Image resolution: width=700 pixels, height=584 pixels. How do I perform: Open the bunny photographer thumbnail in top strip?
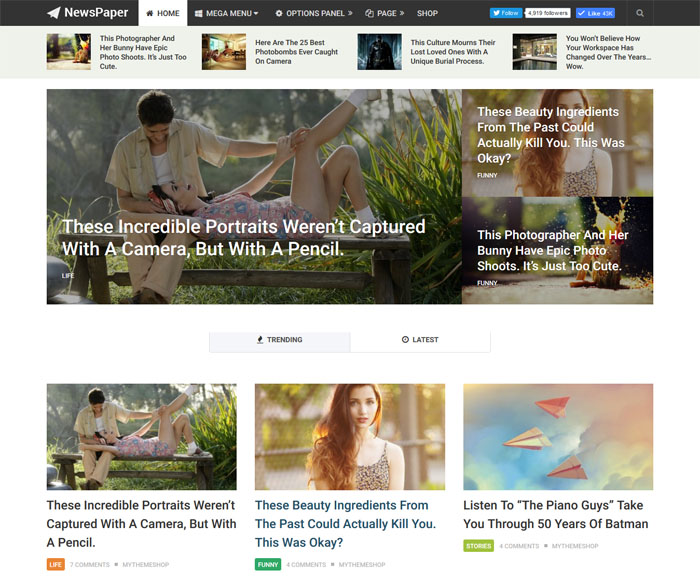(69, 51)
